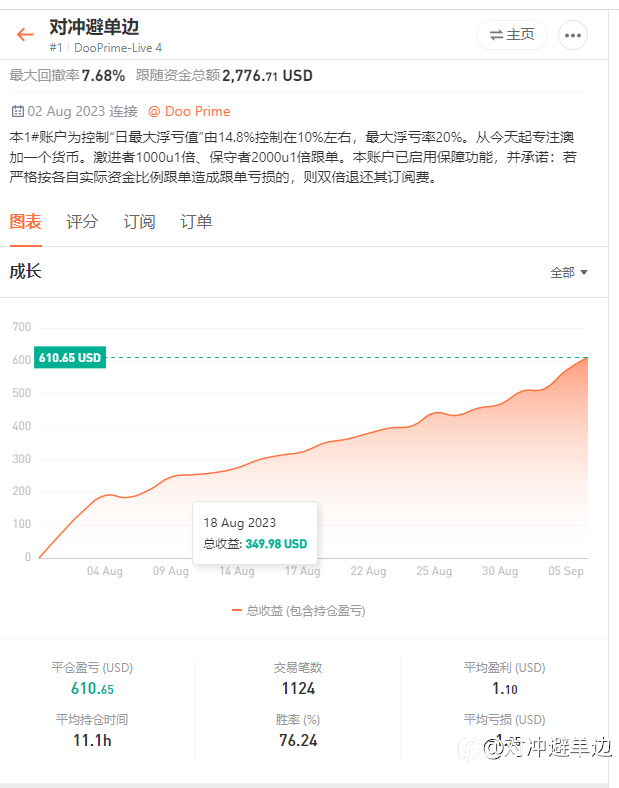
Task: Open the @ Doo Prime link
Action: (x=189, y=112)
